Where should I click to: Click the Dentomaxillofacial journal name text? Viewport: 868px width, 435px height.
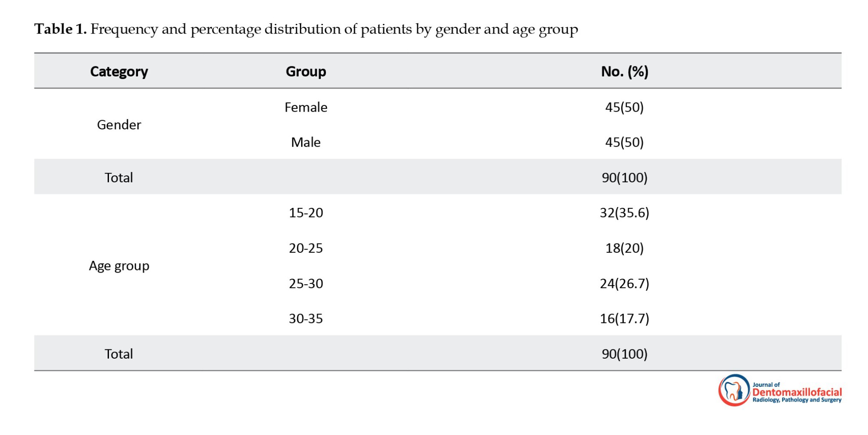(x=797, y=392)
